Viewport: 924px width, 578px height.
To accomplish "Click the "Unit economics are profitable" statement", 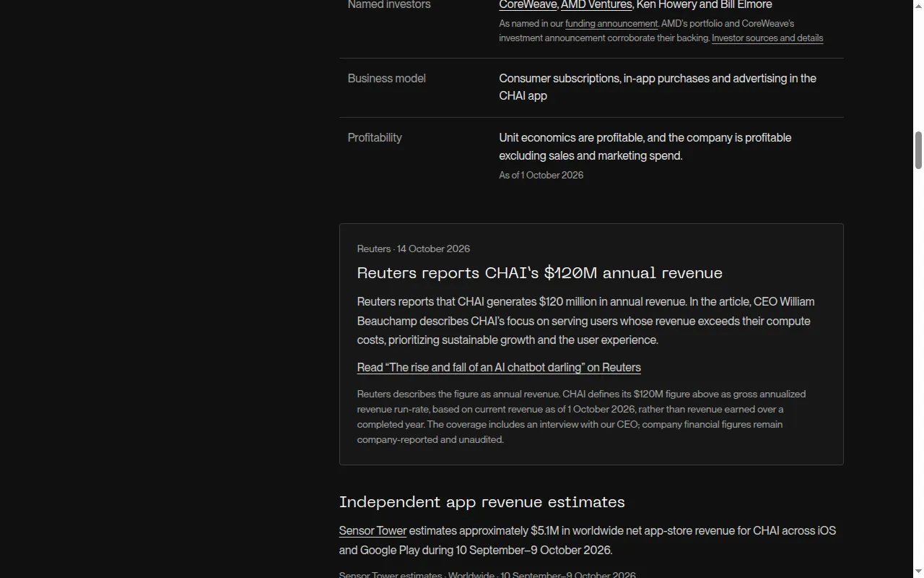I will (645, 146).
